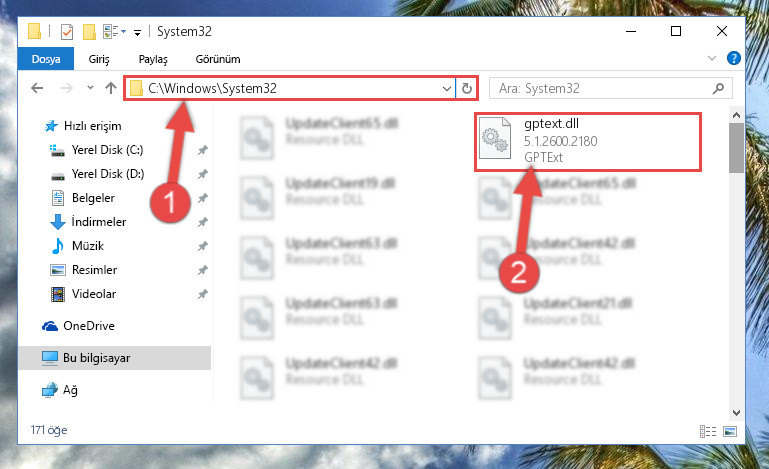769x469 pixels.
Task: Switch to details view layout icon
Action: click(708, 431)
